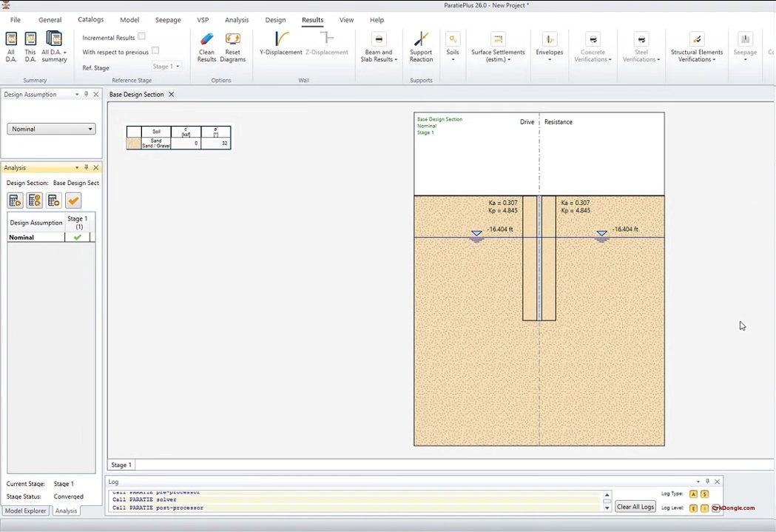Viewport: 776px width, 532px height.
Task: Click the first calculator run icon in Analysis panel
Action: click(15, 201)
